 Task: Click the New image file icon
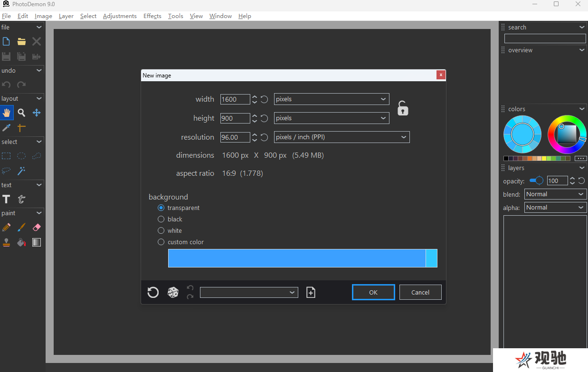[x=6, y=42]
